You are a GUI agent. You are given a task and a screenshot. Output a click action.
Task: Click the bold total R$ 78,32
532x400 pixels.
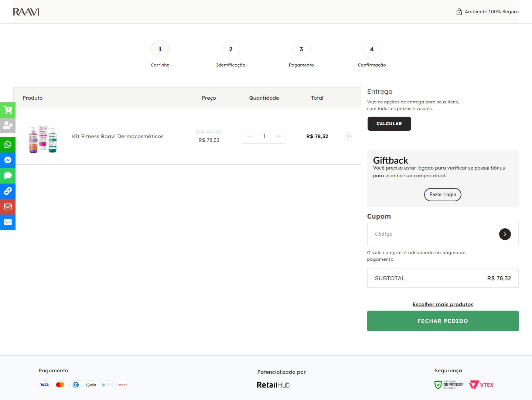pos(317,136)
